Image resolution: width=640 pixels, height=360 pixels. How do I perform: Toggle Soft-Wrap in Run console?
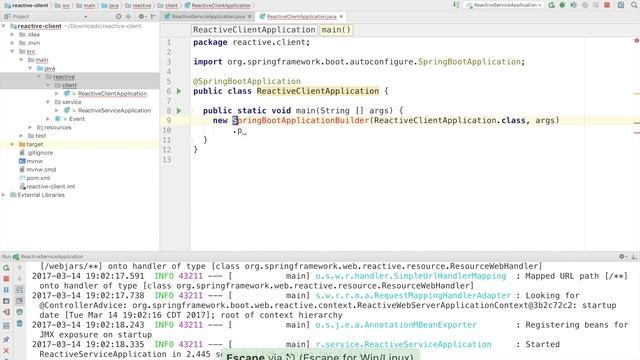19,290
